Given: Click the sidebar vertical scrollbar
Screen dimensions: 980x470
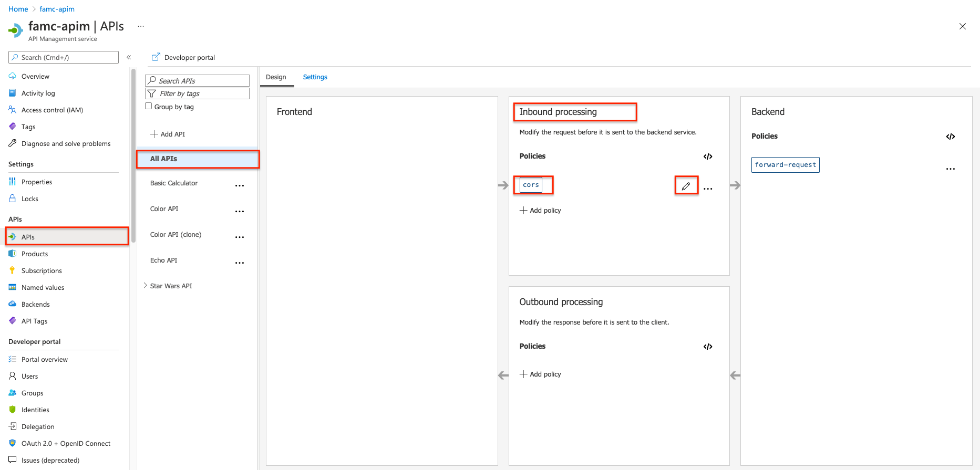Looking at the screenshot, I should coord(133,155).
